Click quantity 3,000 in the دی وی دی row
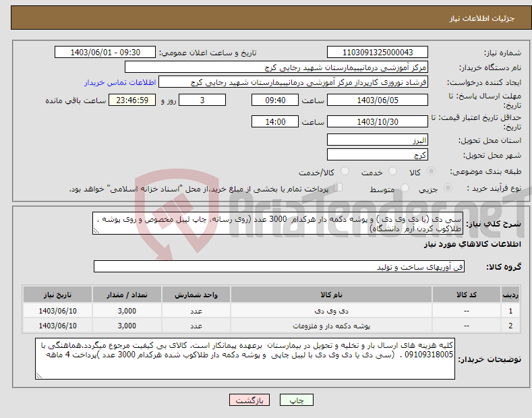532x418 pixels. pos(127,311)
